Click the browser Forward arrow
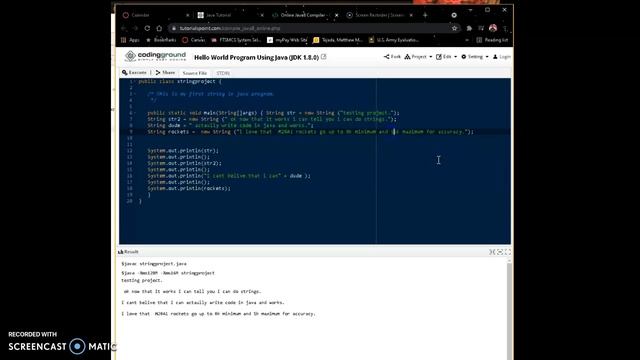 [x=135, y=28]
